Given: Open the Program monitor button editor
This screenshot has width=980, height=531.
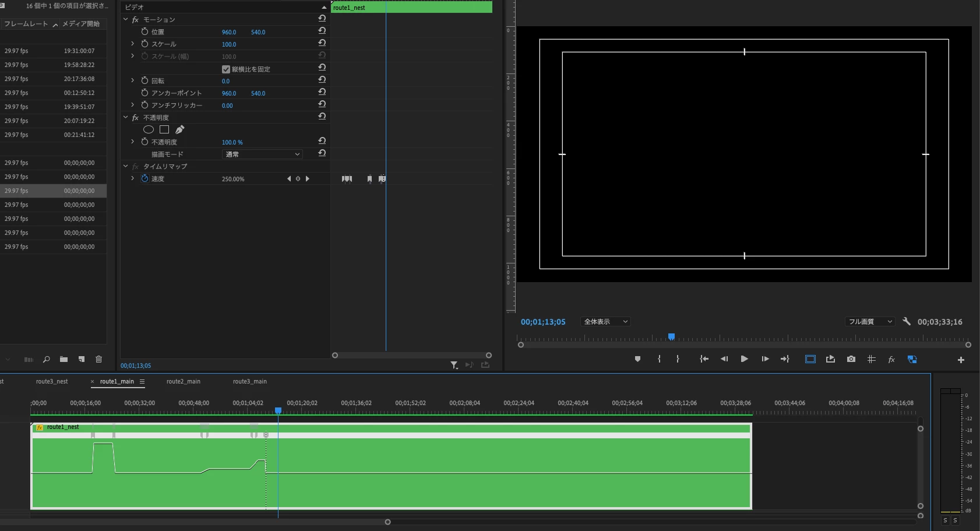Looking at the screenshot, I should 961,360.
